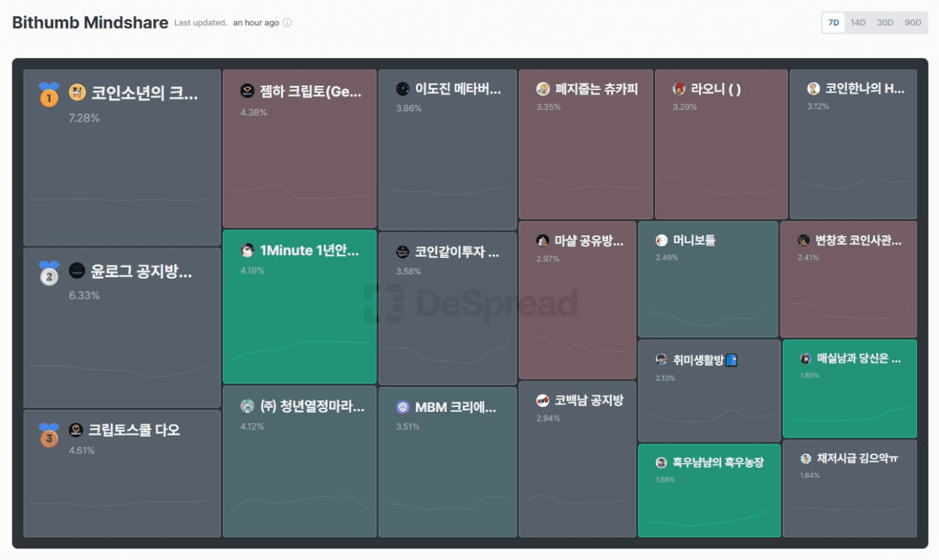Open the 코백남 공지방 avatar icon
The image size is (939, 560).
point(543,400)
